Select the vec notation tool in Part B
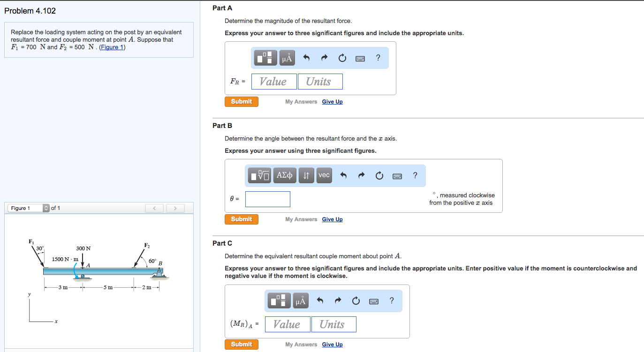644x352 pixels. tap(324, 175)
